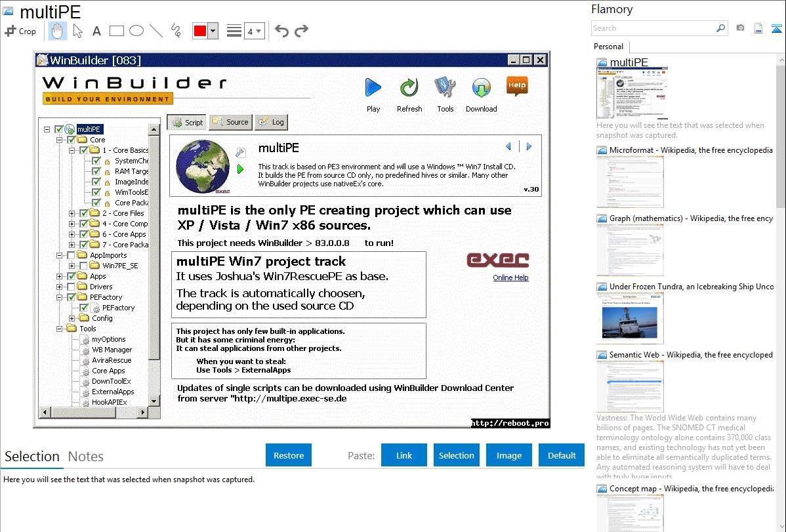The image size is (786, 532).
Task: Switch to the Script tab
Action: (x=186, y=123)
